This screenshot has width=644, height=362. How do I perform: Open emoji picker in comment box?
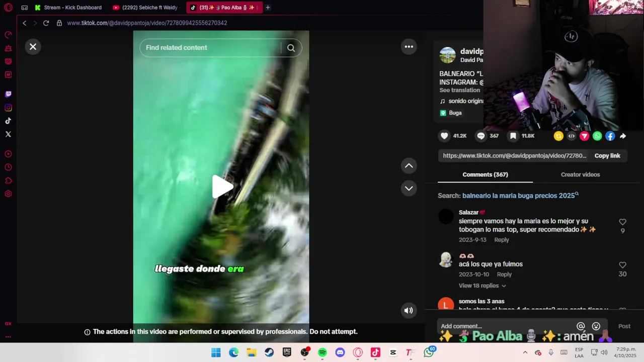(x=596, y=326)
